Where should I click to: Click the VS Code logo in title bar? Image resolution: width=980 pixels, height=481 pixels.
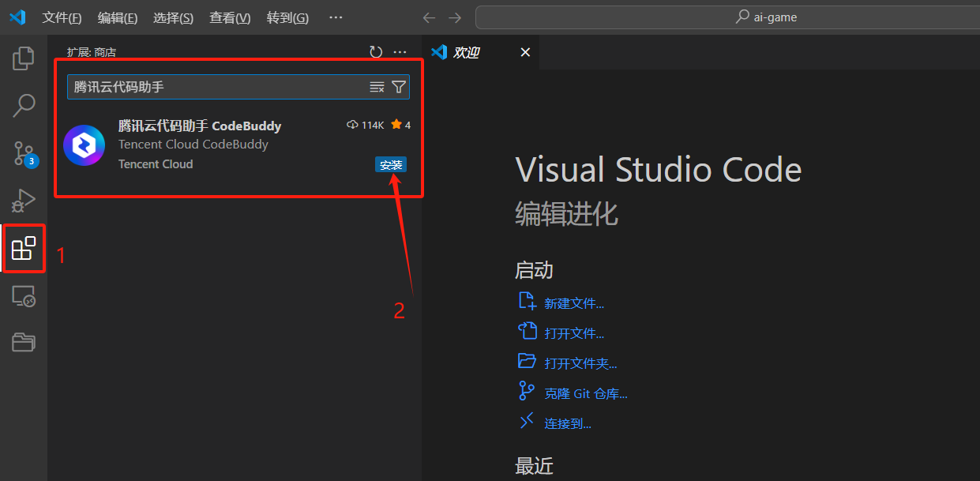pyautogui.click(x=17, y=17)
